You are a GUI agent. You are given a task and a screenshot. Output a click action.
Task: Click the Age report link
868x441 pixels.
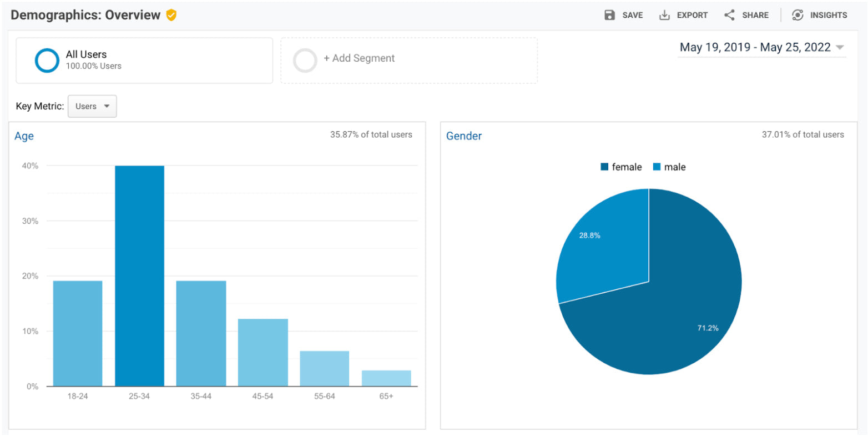[x=24, y=136]
